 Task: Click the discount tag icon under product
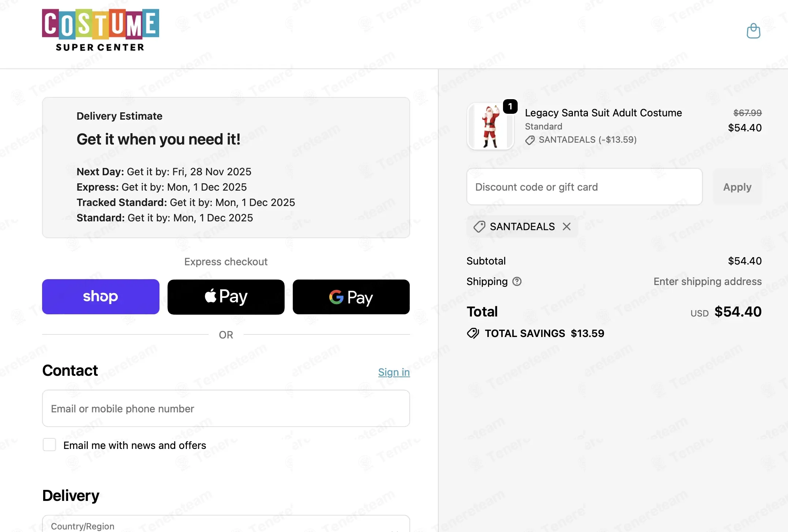(x=530, y=140)
